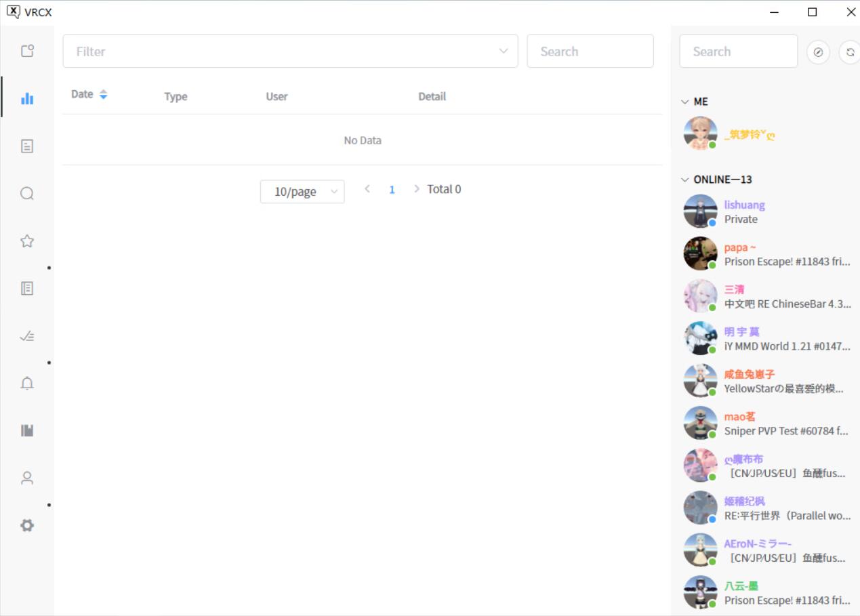Click the VRCX app logo icon
The image size is (860, 616).
point(14,12)
